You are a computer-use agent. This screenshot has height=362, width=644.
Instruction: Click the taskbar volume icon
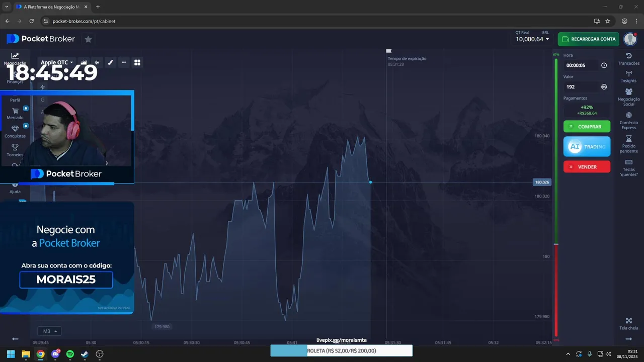(608, 354)
